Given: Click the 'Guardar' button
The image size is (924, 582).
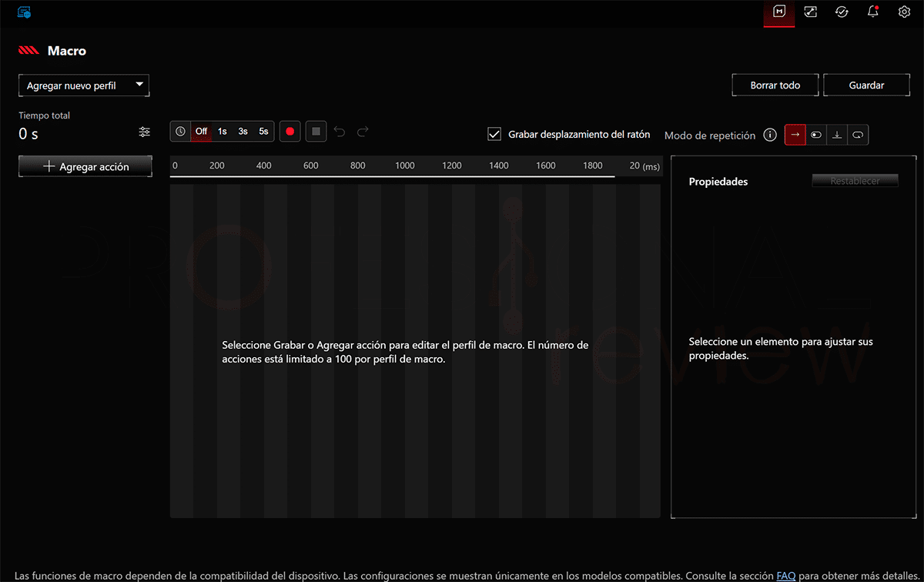Looking at the screenshot, I should (866, 85).
